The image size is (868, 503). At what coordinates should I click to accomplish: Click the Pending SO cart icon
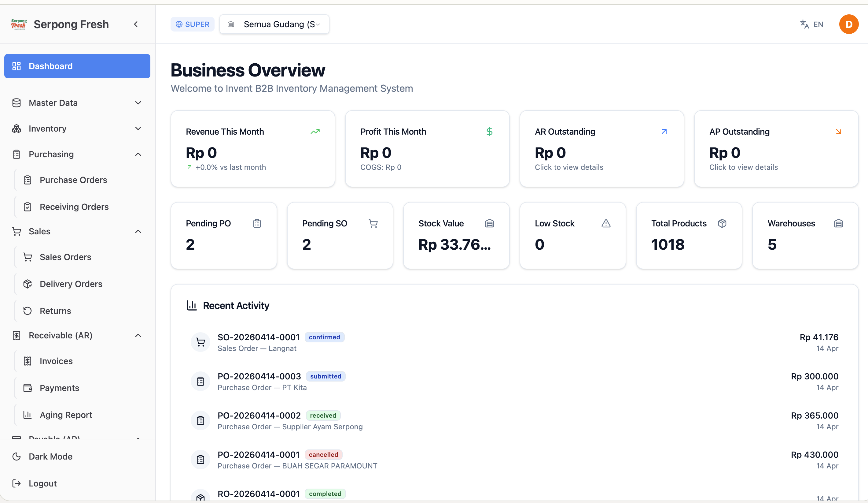pos(373,223)
